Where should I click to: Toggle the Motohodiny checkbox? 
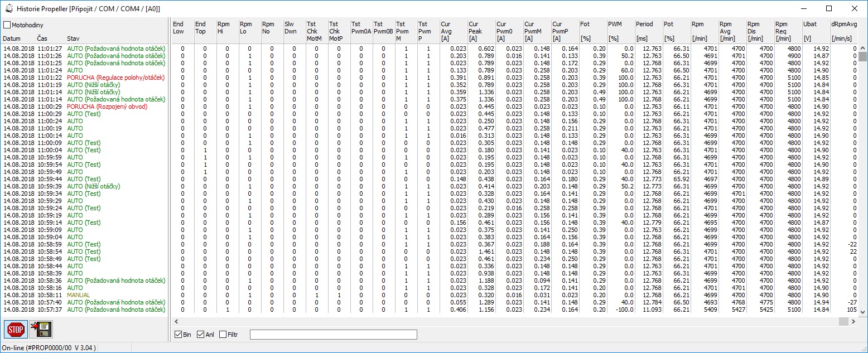pos(7,25)
